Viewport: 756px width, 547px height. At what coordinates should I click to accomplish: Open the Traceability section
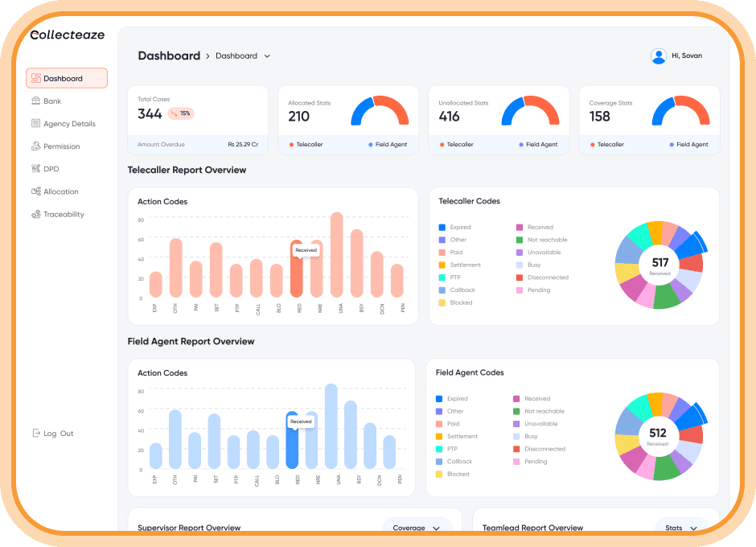click(64, 214)
